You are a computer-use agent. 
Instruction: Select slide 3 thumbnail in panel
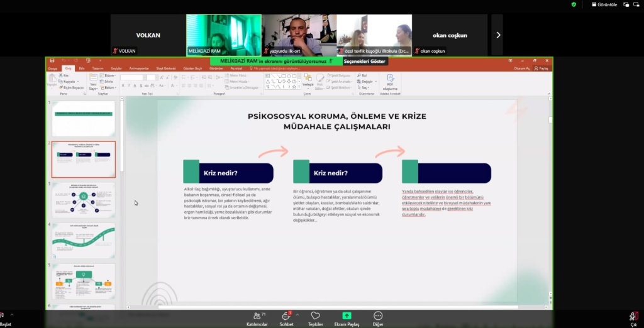tap(84, 200)
